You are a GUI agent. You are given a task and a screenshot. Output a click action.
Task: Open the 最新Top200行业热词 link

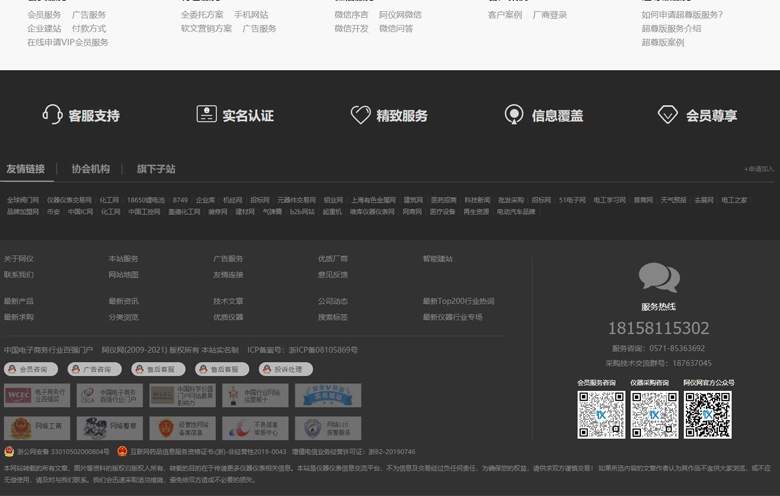[458, 301]
